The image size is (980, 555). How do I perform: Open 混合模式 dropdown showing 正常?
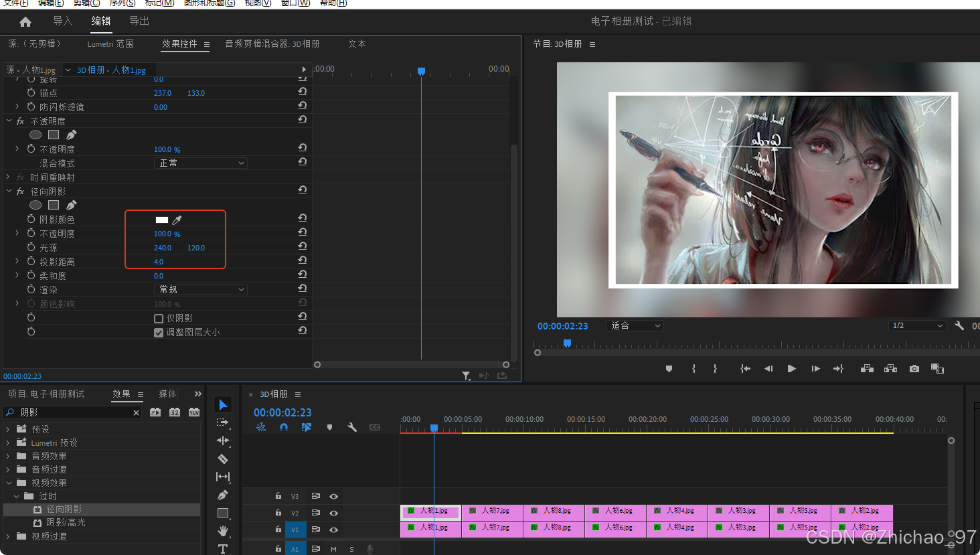[x=201, y=163]
